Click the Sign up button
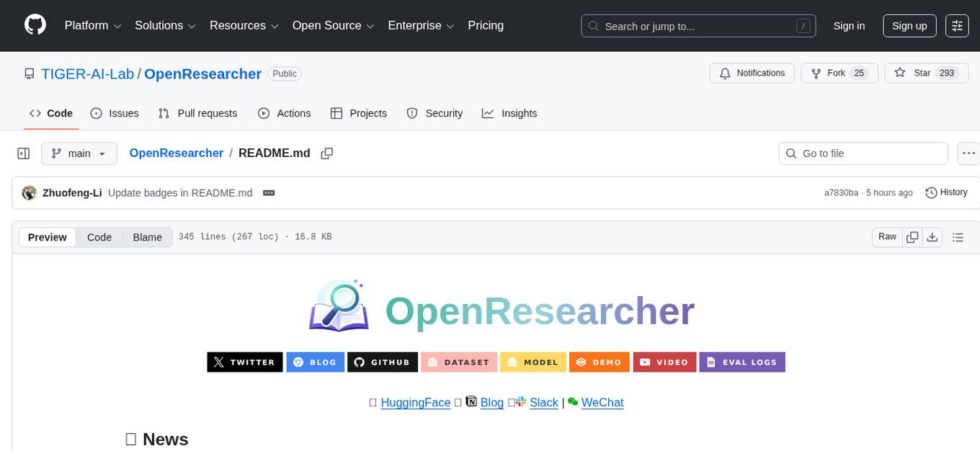This screenshot has width=980, height=451. point(909,25)
